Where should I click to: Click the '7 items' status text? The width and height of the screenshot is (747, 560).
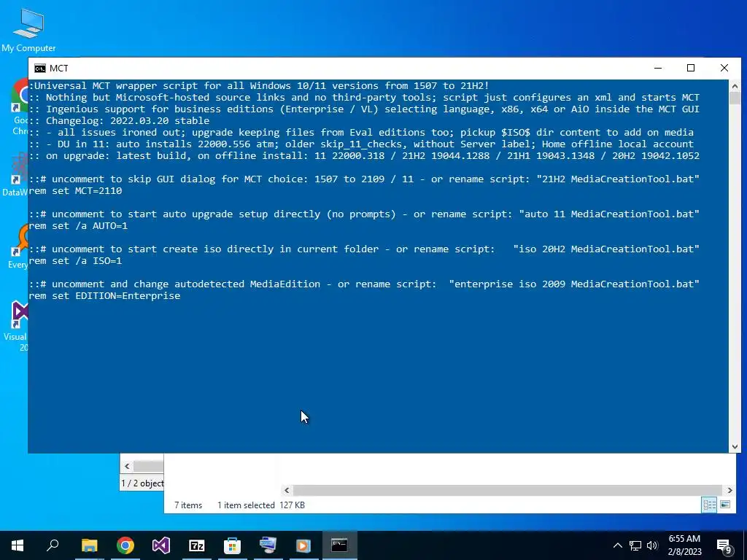(188, 505)
